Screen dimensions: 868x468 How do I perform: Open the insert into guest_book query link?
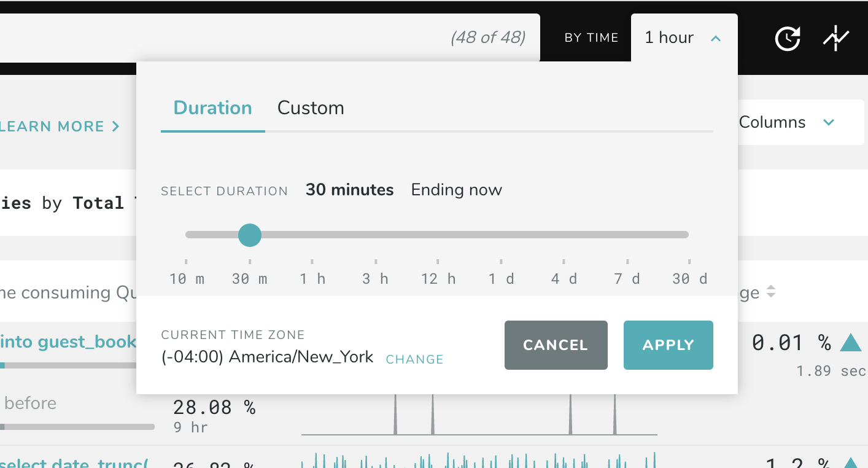(x=68, y=341)
